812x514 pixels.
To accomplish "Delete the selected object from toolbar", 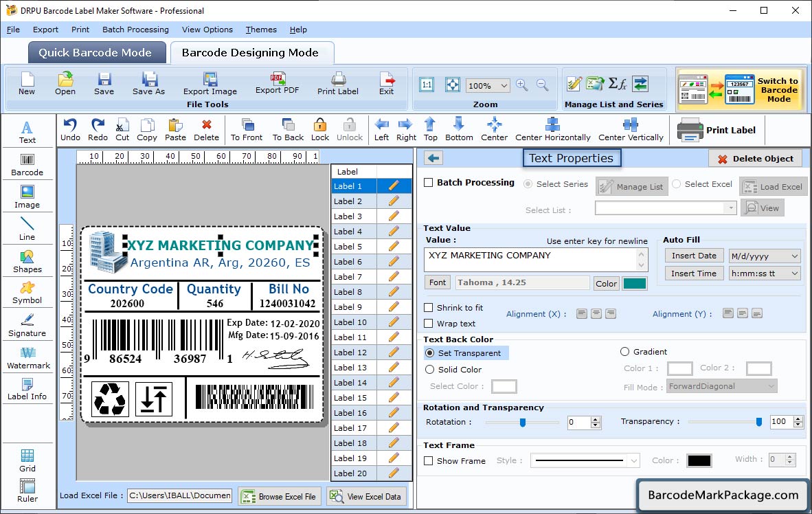I will 206,130.
